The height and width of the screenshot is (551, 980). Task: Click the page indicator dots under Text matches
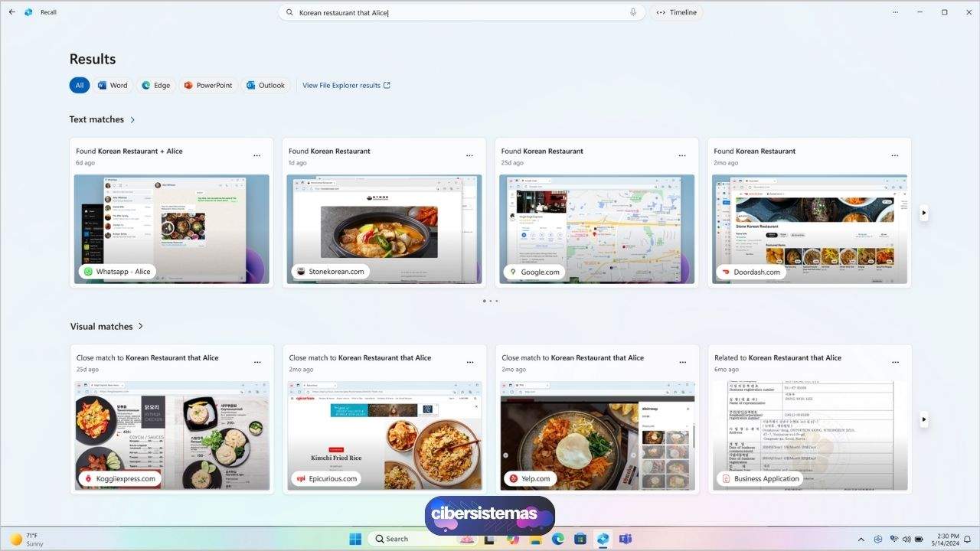tap(490, 301)
